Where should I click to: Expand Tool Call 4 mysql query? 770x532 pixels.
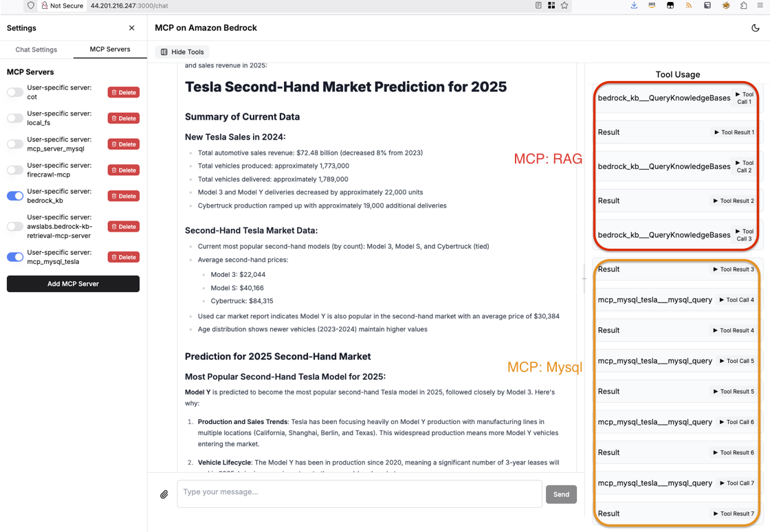(736, 300)
